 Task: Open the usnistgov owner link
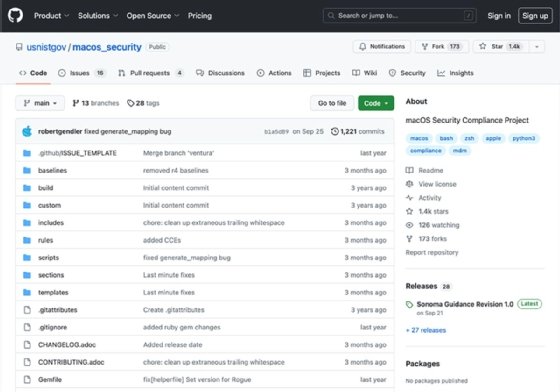pos(46,47)
